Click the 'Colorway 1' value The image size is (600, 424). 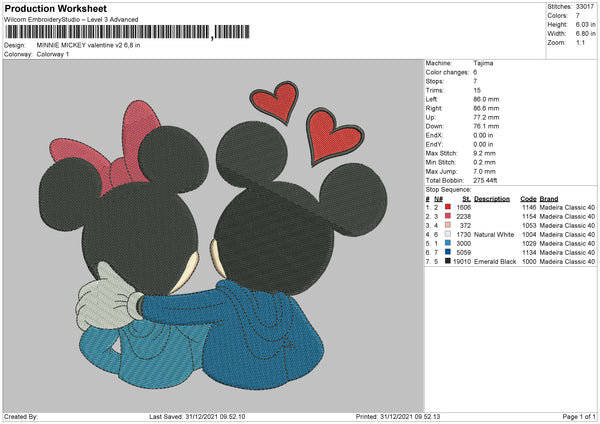click(53, 54)
